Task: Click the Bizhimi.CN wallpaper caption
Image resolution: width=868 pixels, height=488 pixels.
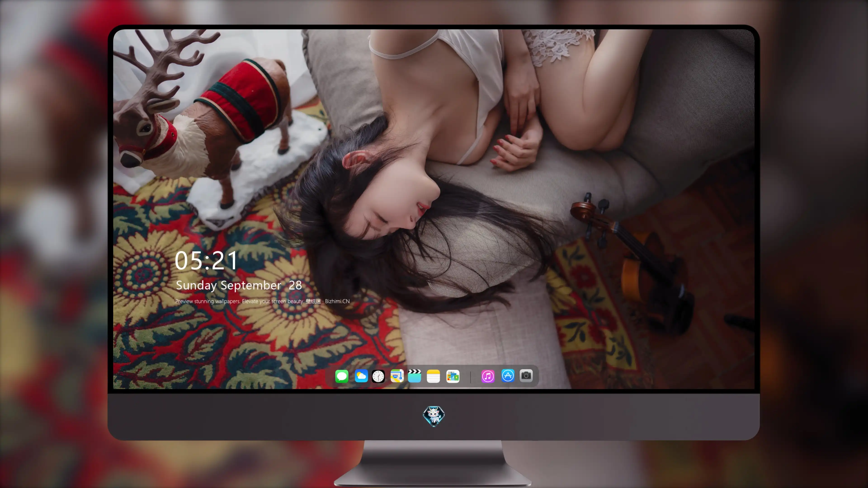Action: coord(262,301)
